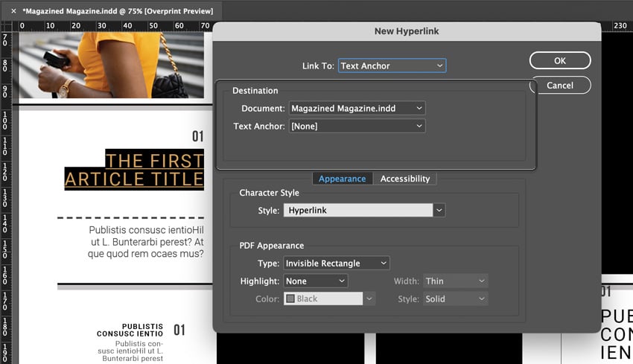Select the woman photo in the layout

[x=112, y=63]
